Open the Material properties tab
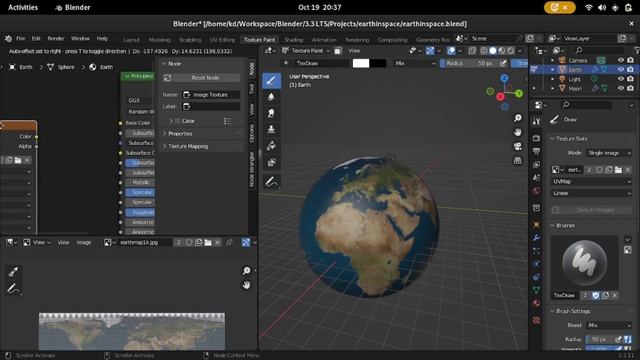 (536, 303)
